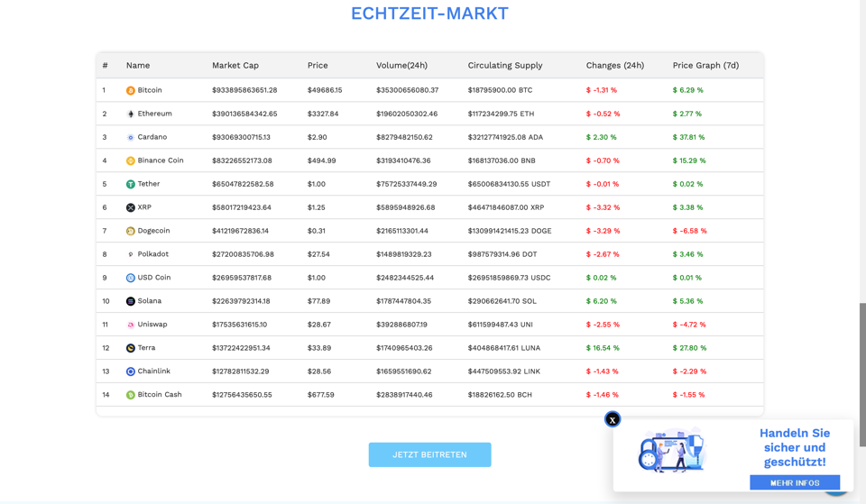Click the Chainlink hexagon icon

pos(130,371)
